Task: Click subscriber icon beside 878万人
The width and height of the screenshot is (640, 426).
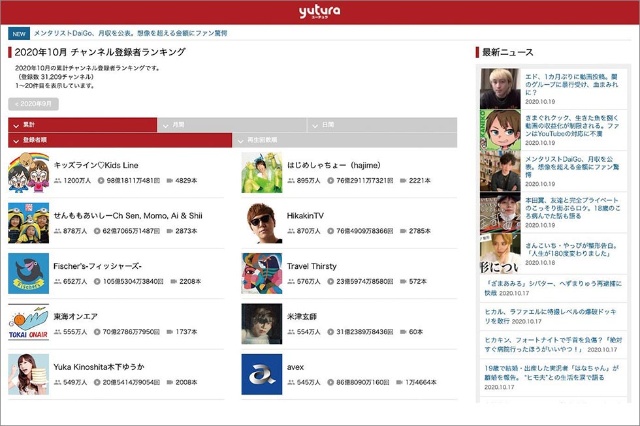Action: coord(58,231)
